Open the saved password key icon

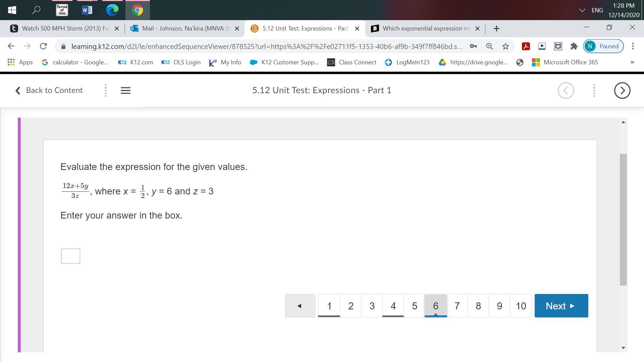473,47
